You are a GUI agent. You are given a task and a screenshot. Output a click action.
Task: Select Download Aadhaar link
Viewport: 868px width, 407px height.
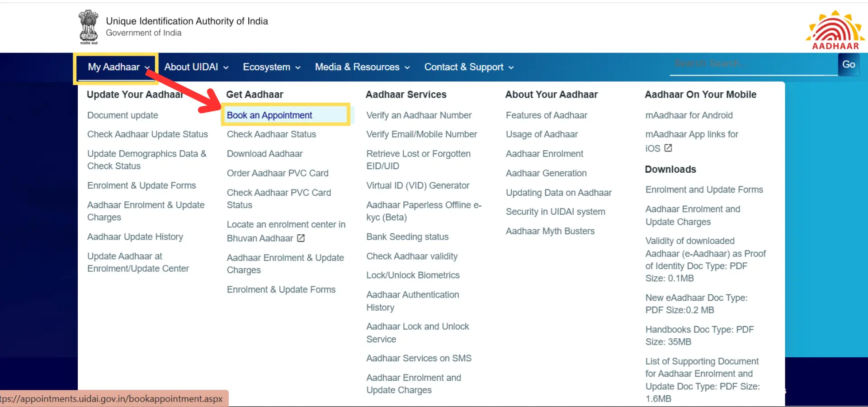[264, 154]
